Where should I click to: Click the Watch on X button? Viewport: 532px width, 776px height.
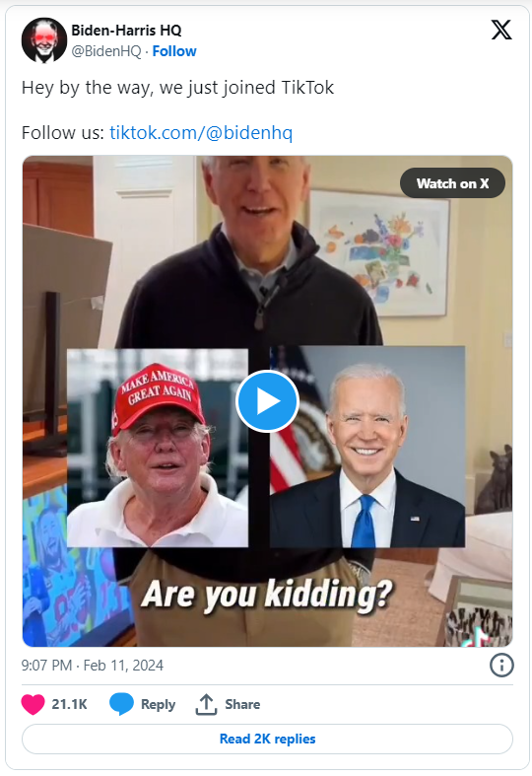click(x=452, y=183)
